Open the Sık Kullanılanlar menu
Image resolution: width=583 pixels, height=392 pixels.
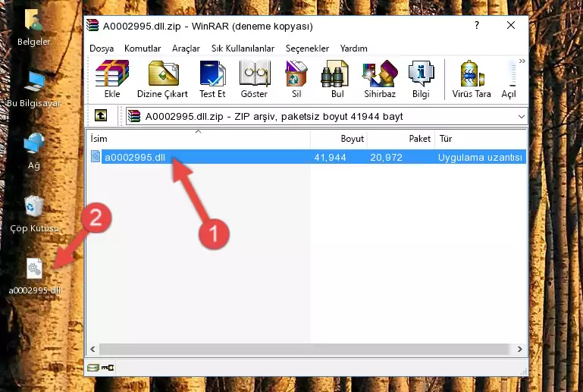(x=243, y=49)
